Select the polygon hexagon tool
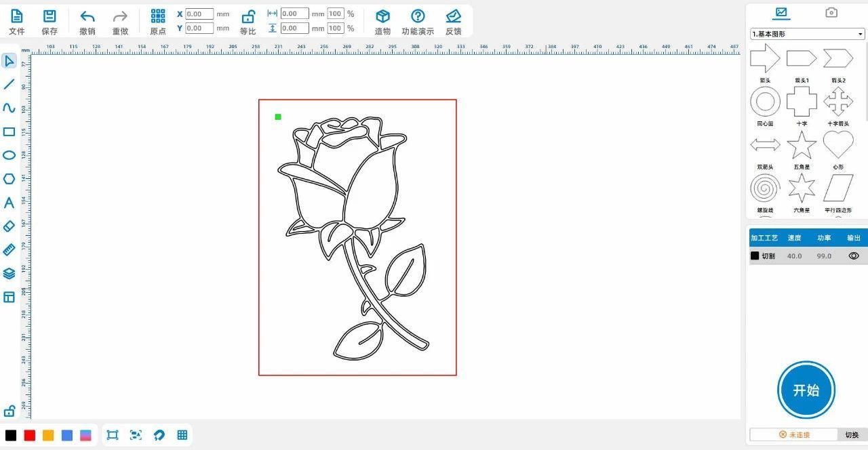868x450 pixels. coord(9,179)
